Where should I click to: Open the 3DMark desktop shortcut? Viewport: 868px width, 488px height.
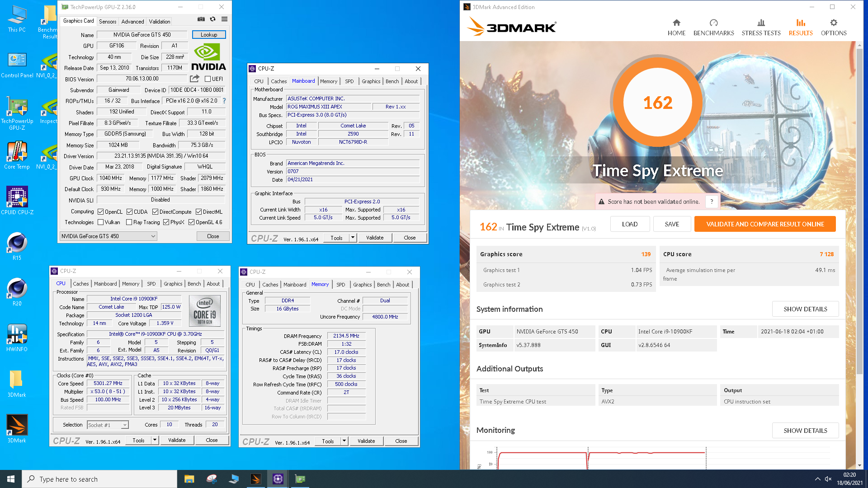[x=17, y=429]
